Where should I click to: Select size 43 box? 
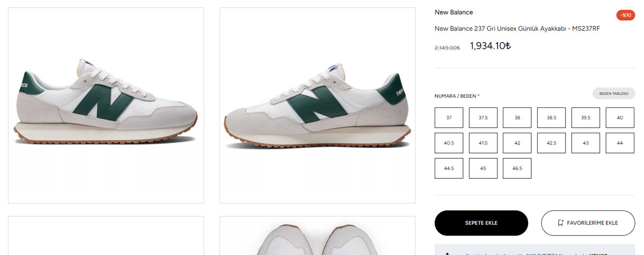tap(586, 143)
